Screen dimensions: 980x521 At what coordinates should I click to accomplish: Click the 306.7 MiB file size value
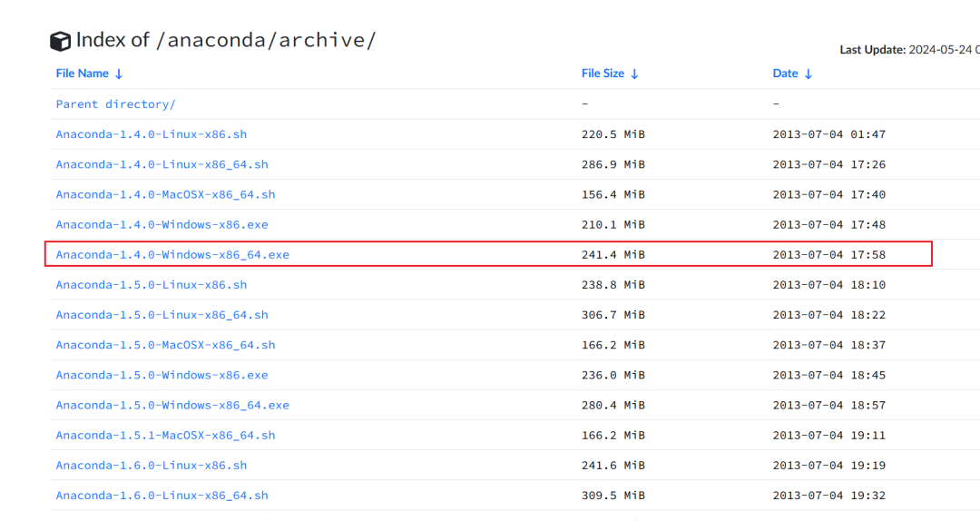613,315
